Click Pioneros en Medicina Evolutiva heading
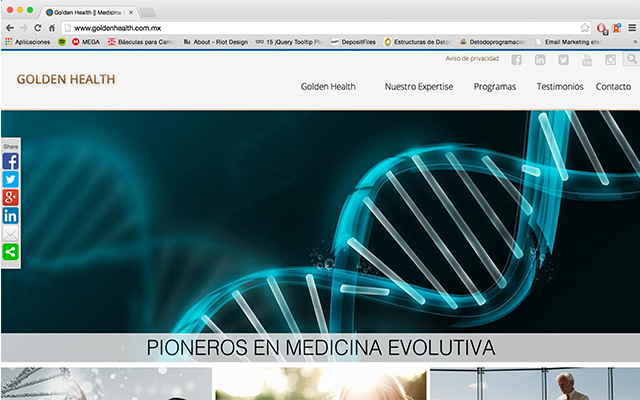Viewport: 640px width, 400px height. tap(321, 348)
